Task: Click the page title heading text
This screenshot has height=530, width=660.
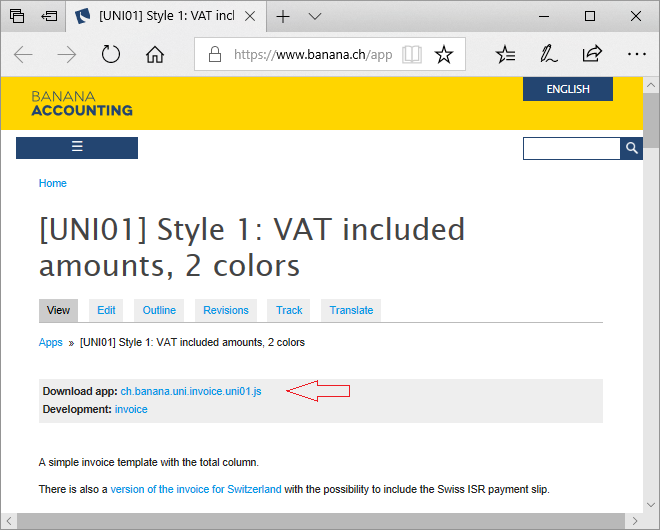Action: [252, 248]
